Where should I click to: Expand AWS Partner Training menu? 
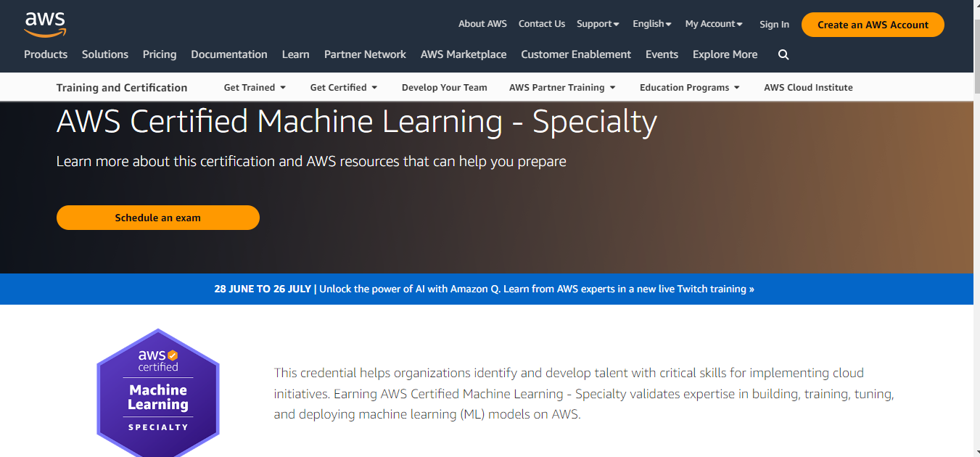pyautogui.click(x=562, y=88)
